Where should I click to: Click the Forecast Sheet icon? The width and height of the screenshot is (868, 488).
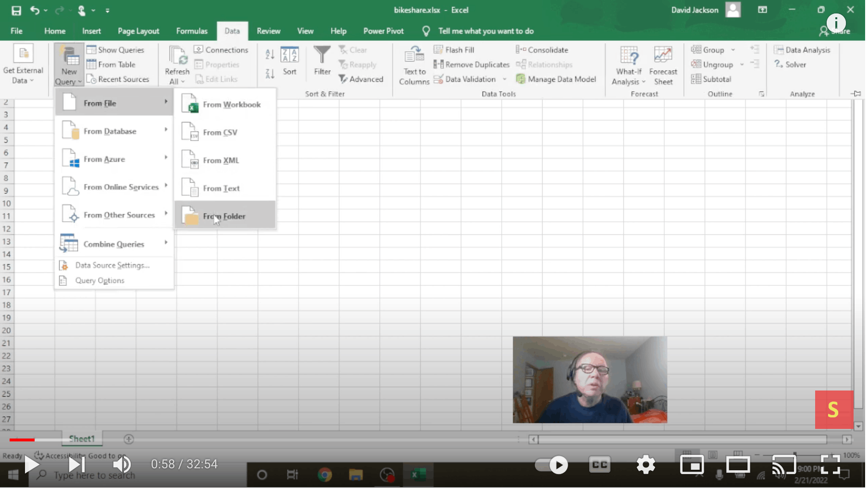[x=663, y=55]
